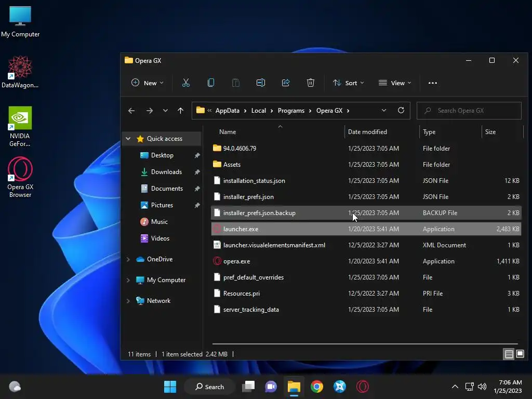Select Music in navigation pane

tap(159, 221)
